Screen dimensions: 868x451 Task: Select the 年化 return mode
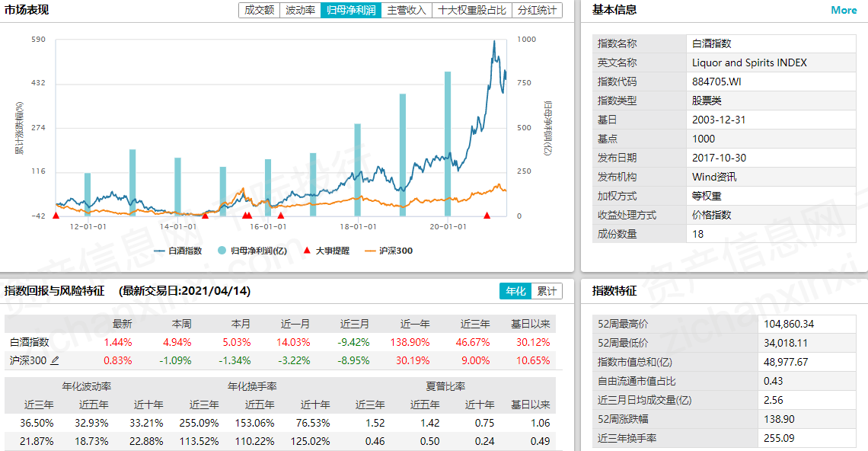(x=515, y=291)
